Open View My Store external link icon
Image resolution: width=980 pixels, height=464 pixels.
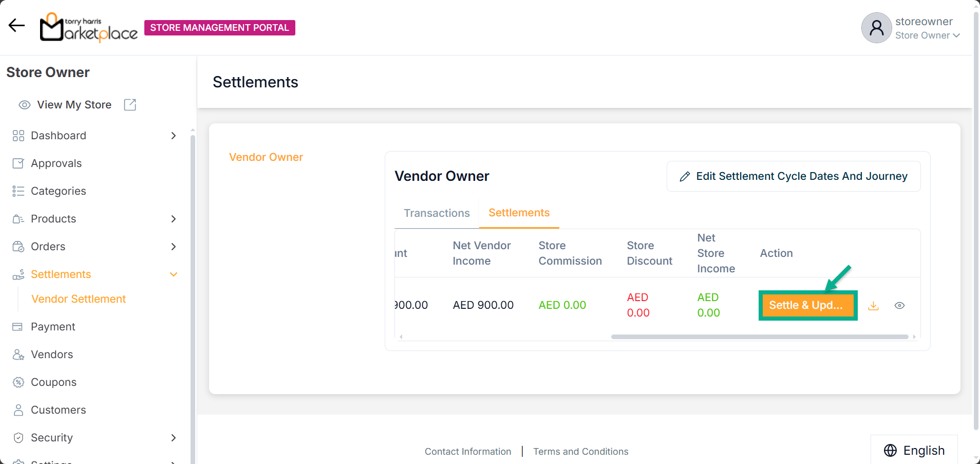(130, 105)
